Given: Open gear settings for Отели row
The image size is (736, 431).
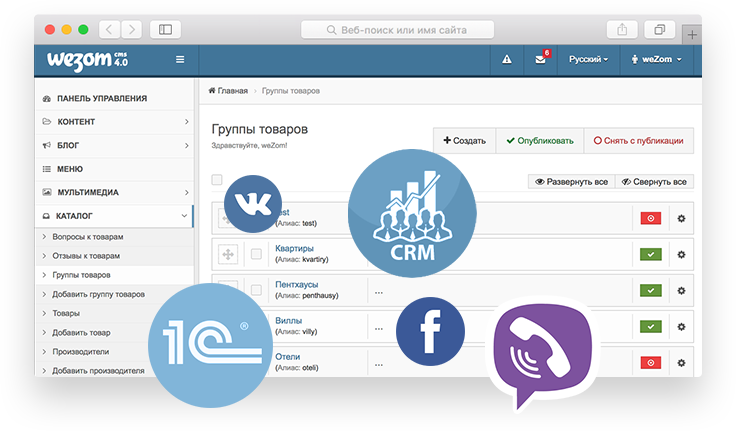Looking at the screenshot, I should 681,363.
